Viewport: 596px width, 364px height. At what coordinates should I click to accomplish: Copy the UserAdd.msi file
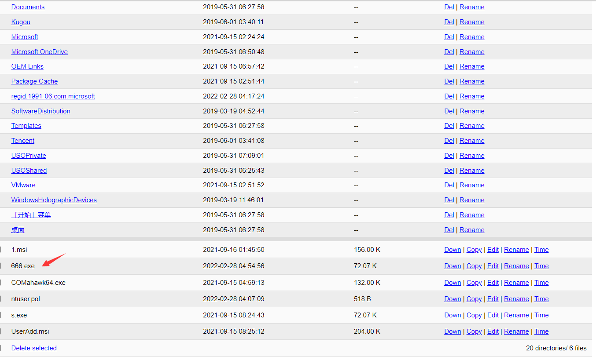tap(474, 331)
